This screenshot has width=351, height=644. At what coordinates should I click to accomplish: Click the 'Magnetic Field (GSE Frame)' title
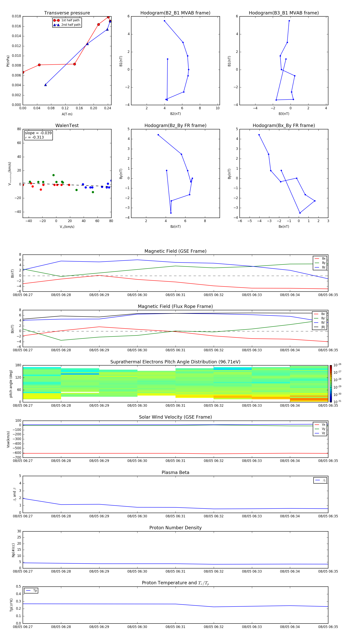(175, 251)
